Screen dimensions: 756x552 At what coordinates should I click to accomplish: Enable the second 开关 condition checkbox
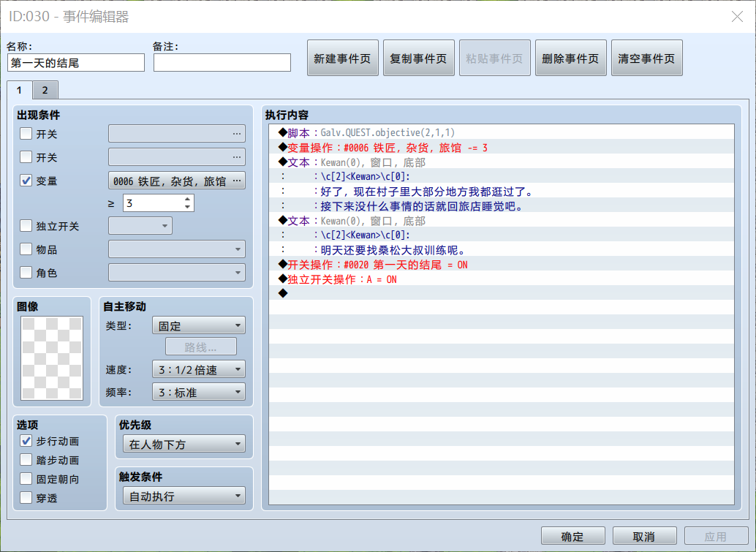point(26,156)
